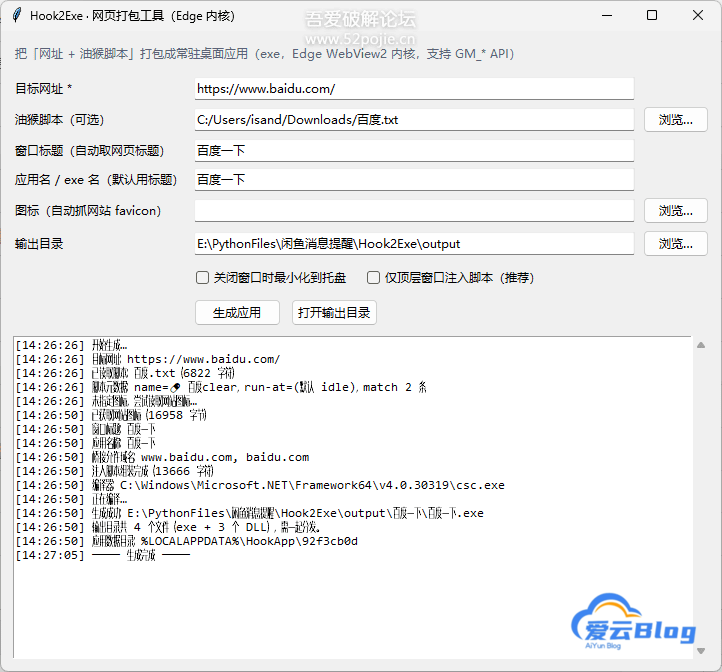Browse for the 油猴脚本 script file
Image resolution: width=722 pixels, height=672 pixels.
[675, 120]
